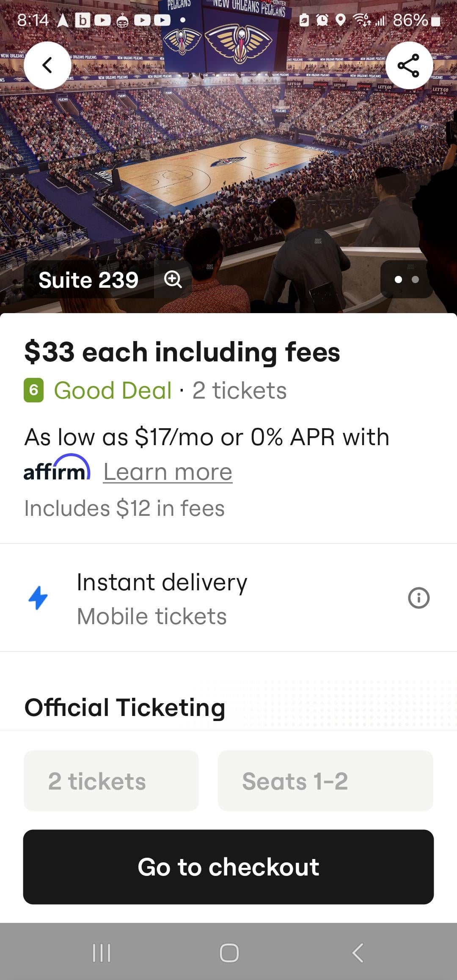Viewport: 457px width, 980px height.
Task: Tap the Instant delivery row
Action: 162,598
